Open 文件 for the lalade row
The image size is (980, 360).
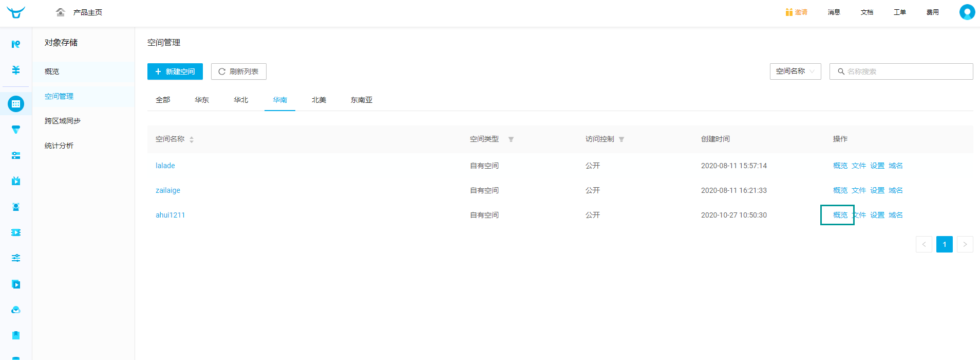(859, 166)
